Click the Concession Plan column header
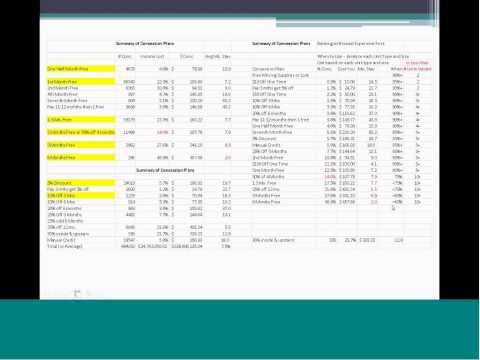The height and width of the screenshot is (360, 480). click(268, 69)
